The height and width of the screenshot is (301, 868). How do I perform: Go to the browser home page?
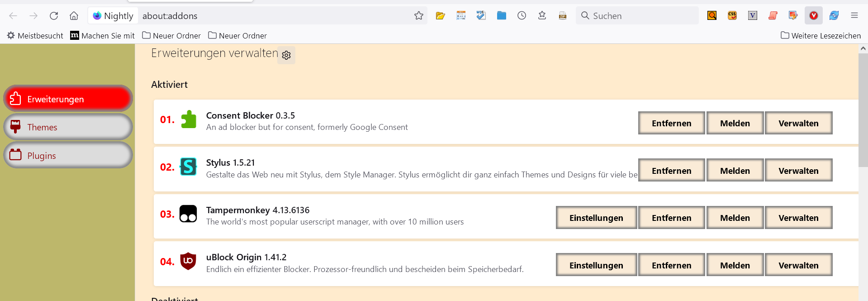pyautogui.click(x=74, y=16)
